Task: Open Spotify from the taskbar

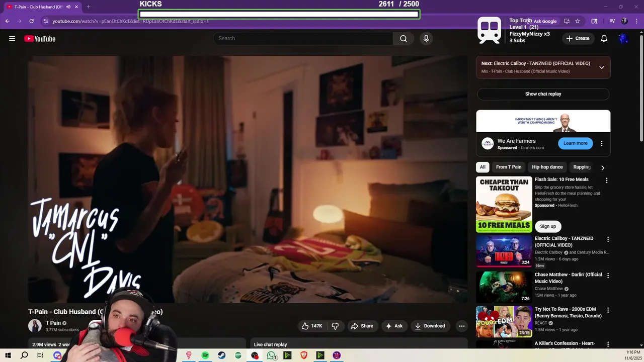Action: coord(205,355)
